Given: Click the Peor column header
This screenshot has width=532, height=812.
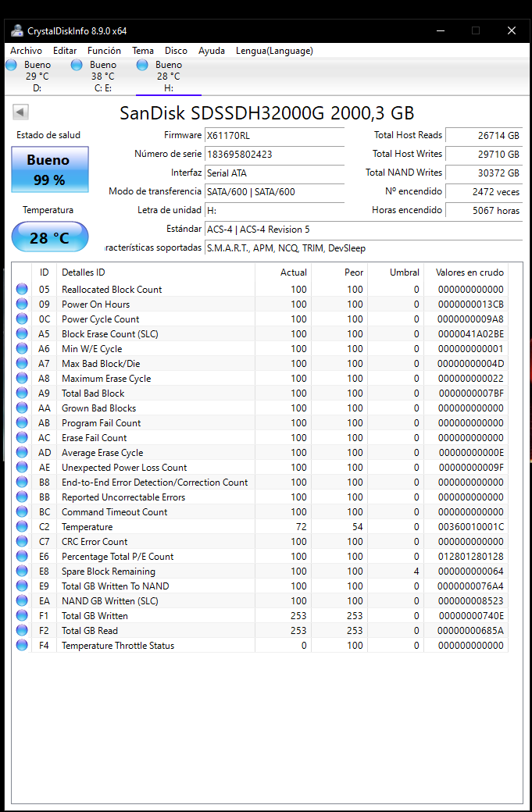Looking at the screenshot, I should click(x=339, y=272).
